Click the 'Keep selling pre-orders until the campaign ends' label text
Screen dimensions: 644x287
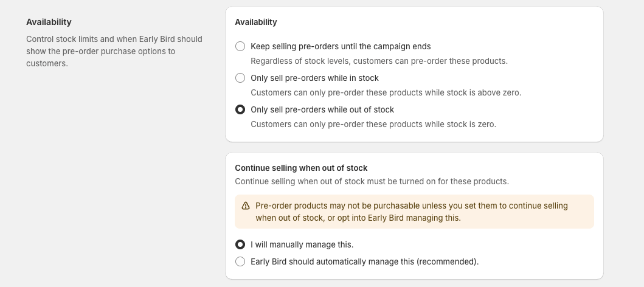(x=341, y=46)
